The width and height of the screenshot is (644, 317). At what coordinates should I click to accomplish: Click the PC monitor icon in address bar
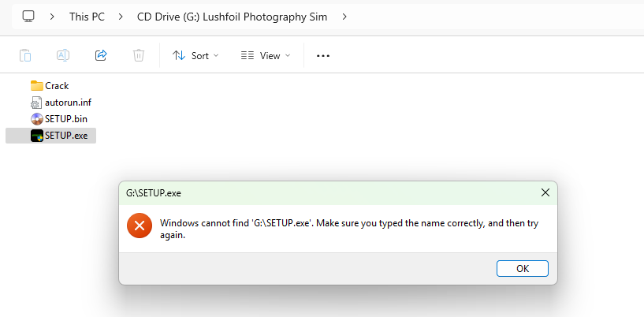point(29,16)
